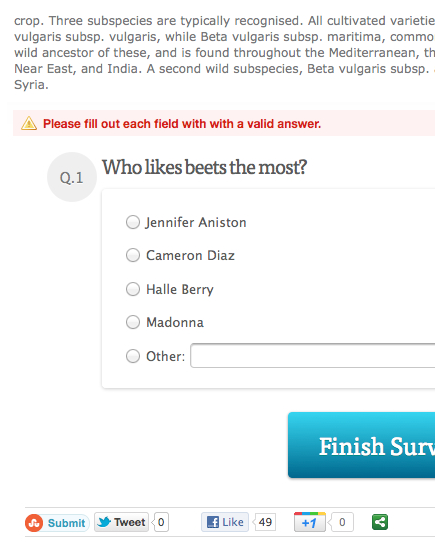
Task: Click the Q.1 question number badge
Action: coord(72,177)
